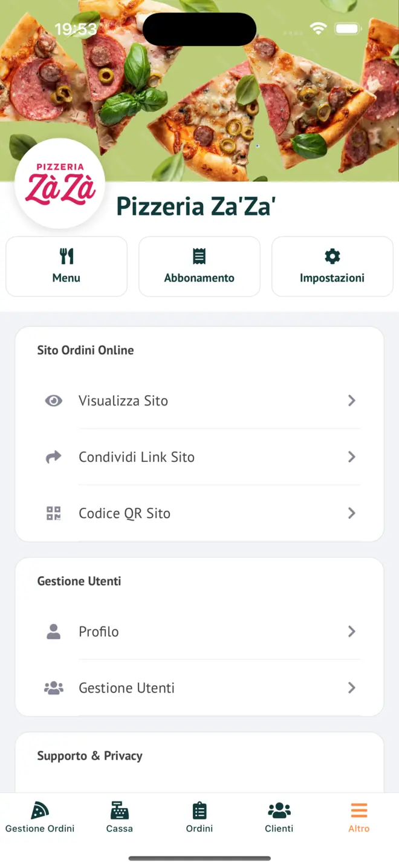Expand Visualizza Sito chevron arrow
The height and width of the screenshot is (868, 399).
point(352,401)
